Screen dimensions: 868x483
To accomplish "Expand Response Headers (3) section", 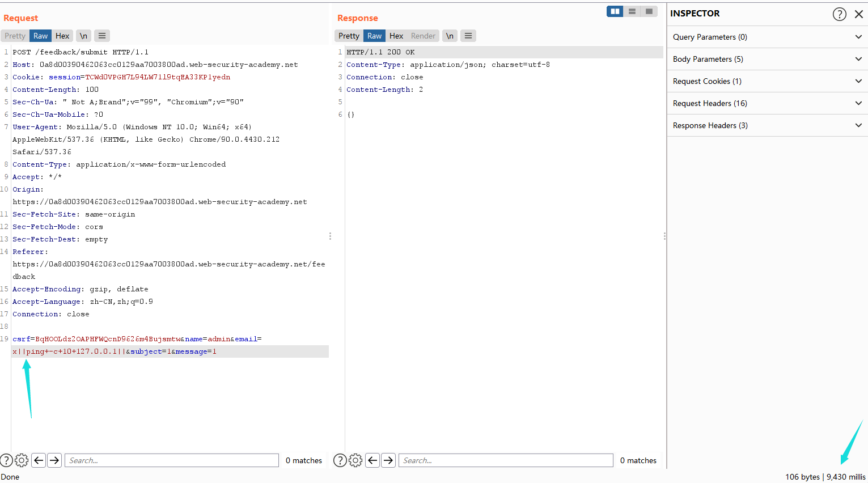I will [767, 125].
